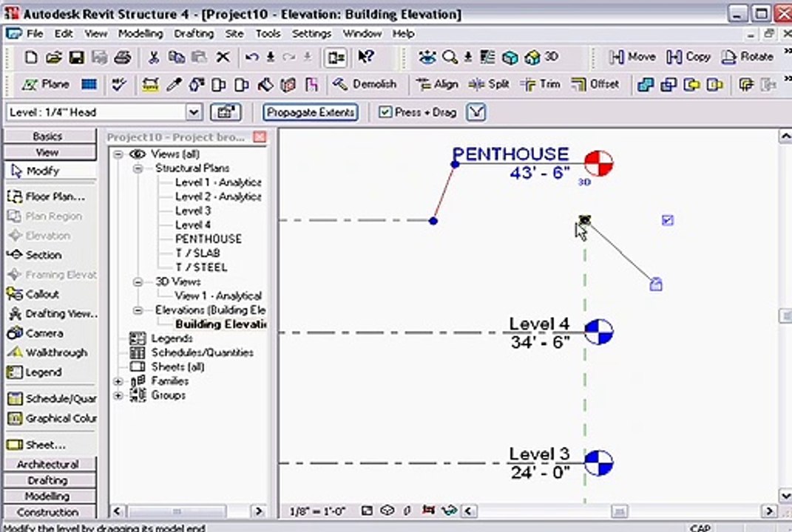
Task: Select the Split tool
Action: click(x=488, y=84)
